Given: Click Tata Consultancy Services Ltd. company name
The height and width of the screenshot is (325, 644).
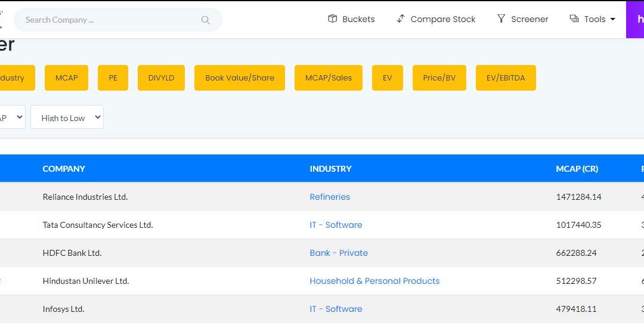Looking at the screenshot, I should tap(98, 225).
